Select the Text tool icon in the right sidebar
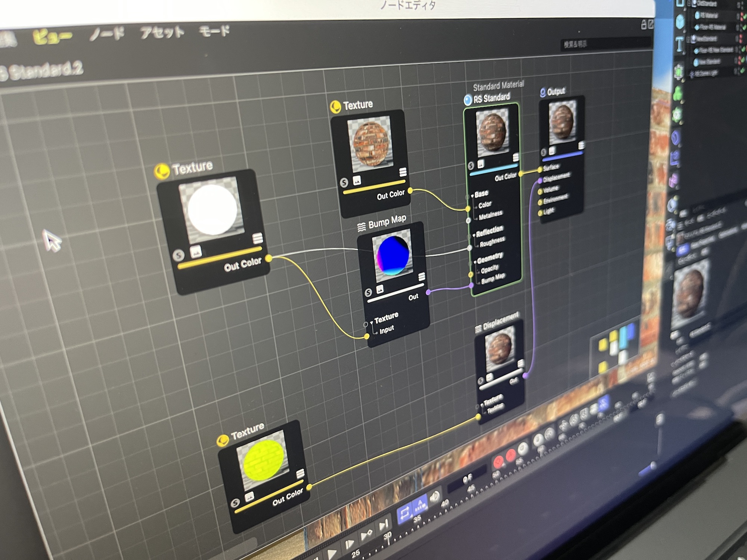 click(x=679, y=44)
